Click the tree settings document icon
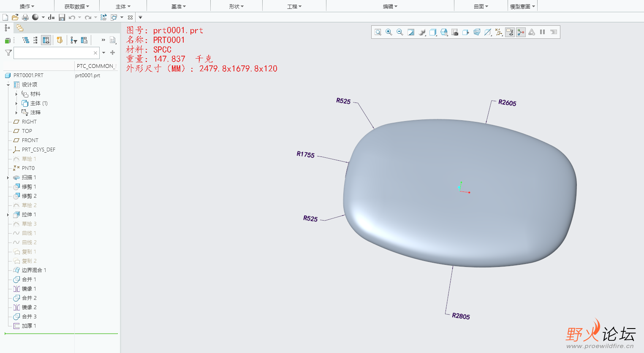 pyautogui.click(x=113, y=40)
